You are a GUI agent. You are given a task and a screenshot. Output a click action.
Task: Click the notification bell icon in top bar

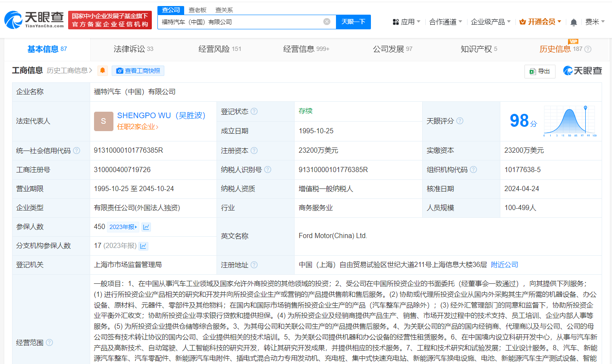point(574,22)
